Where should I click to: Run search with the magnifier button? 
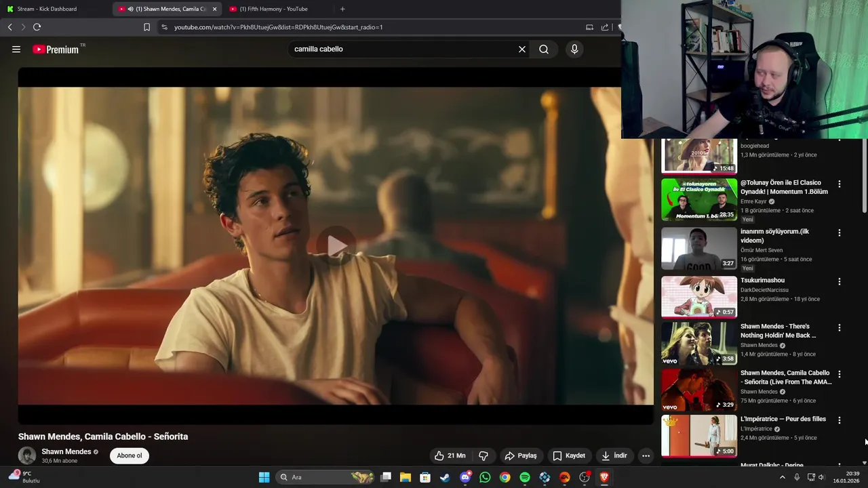pos(544,49)
